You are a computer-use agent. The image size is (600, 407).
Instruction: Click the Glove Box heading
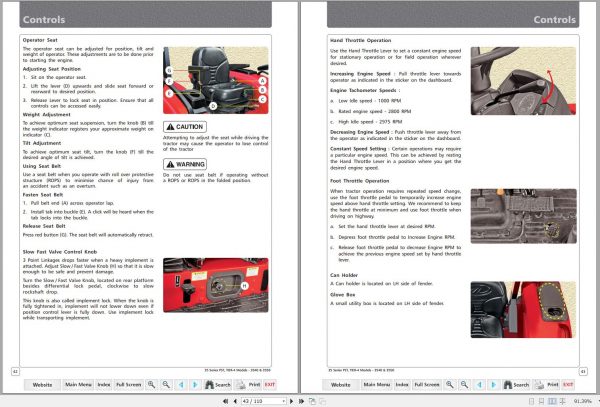[x=342, y=295]
